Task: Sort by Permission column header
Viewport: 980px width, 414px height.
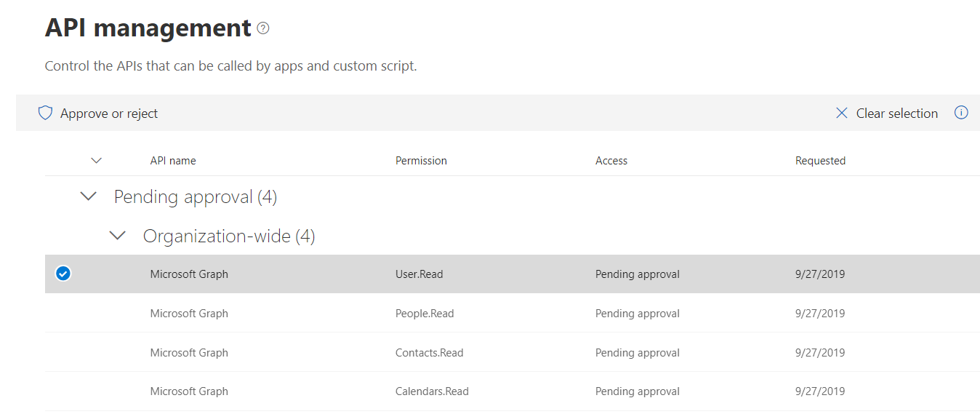Action: tap(421, 161)
